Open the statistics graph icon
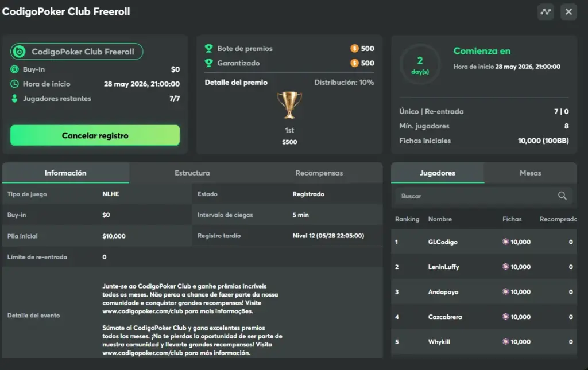 click(546, 11)
